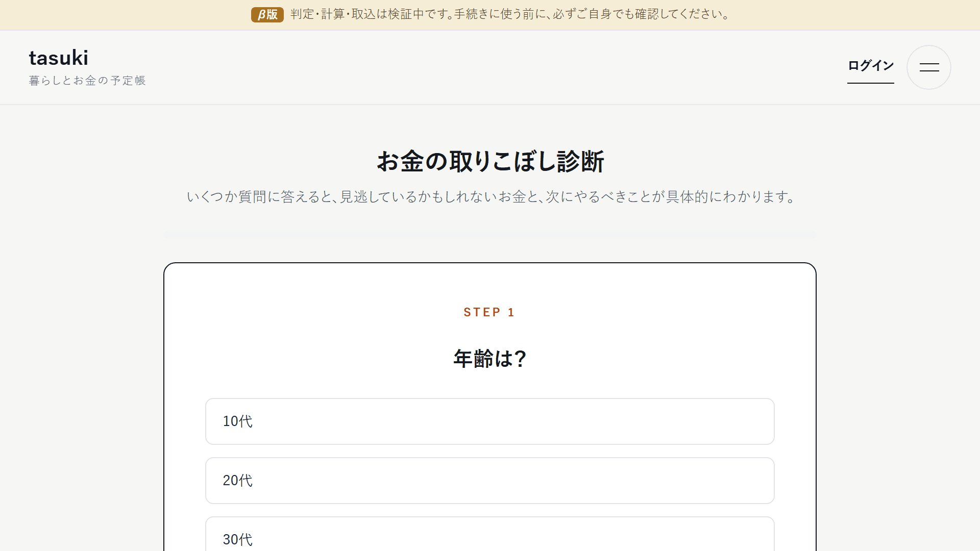The image size is (980, 551).
Task: Pick the 30代 age option
Action: (x=490, y=534)
